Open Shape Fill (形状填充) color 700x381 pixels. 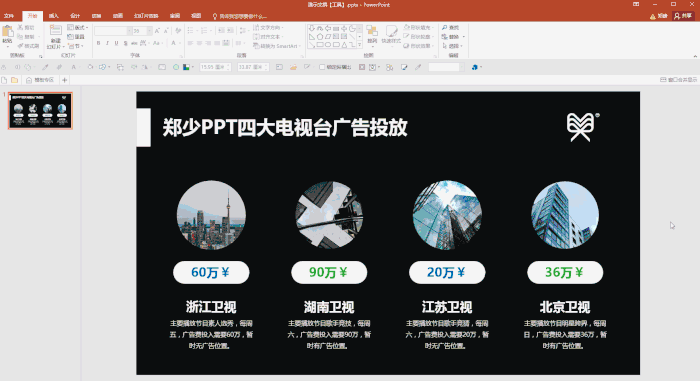418,28
